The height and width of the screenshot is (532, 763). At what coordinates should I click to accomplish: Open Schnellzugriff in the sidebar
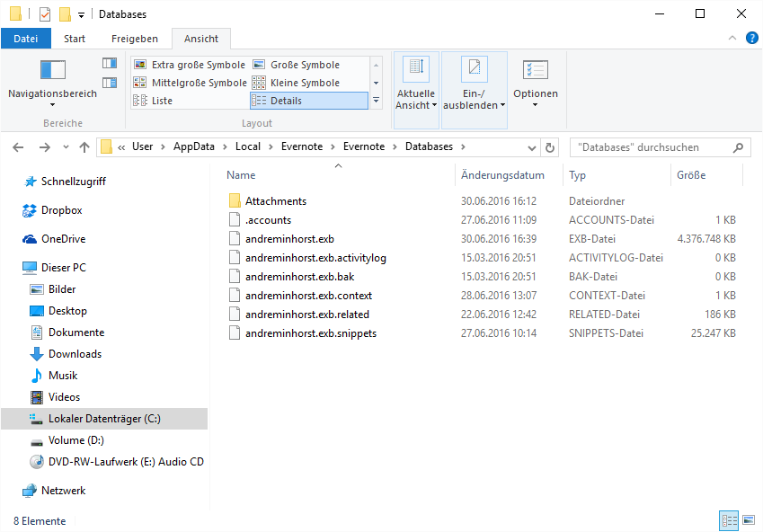coord(73,182)
